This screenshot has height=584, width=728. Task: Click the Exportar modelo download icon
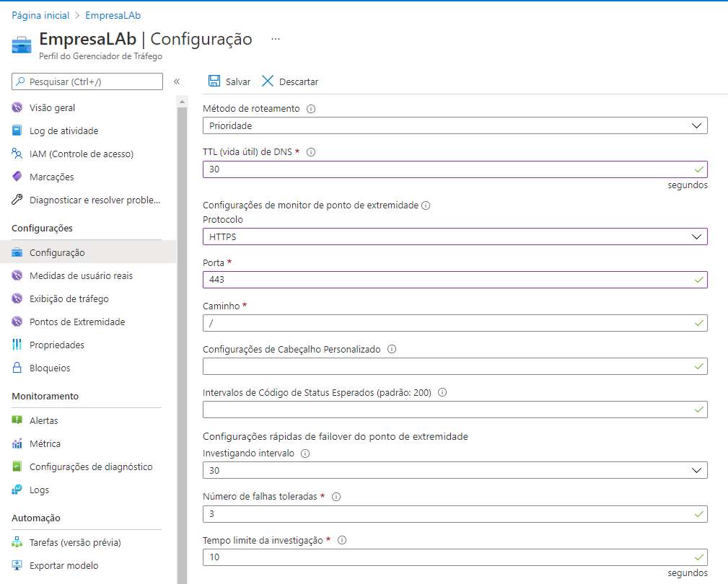17,565
